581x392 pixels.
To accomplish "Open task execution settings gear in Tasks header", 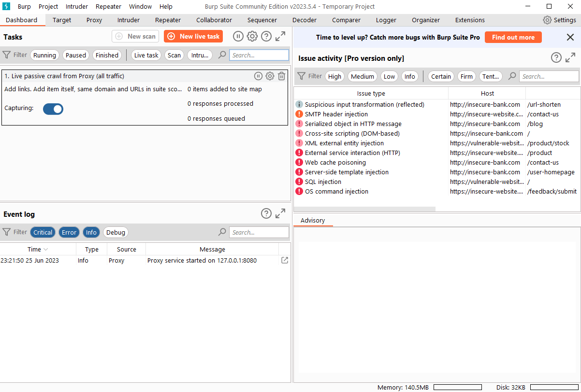I will [252, 37].
